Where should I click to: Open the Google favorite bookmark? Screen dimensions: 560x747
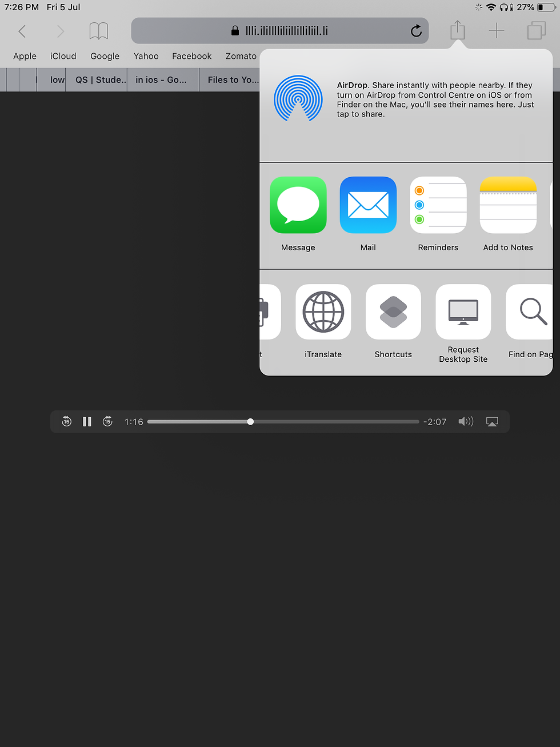105,56
